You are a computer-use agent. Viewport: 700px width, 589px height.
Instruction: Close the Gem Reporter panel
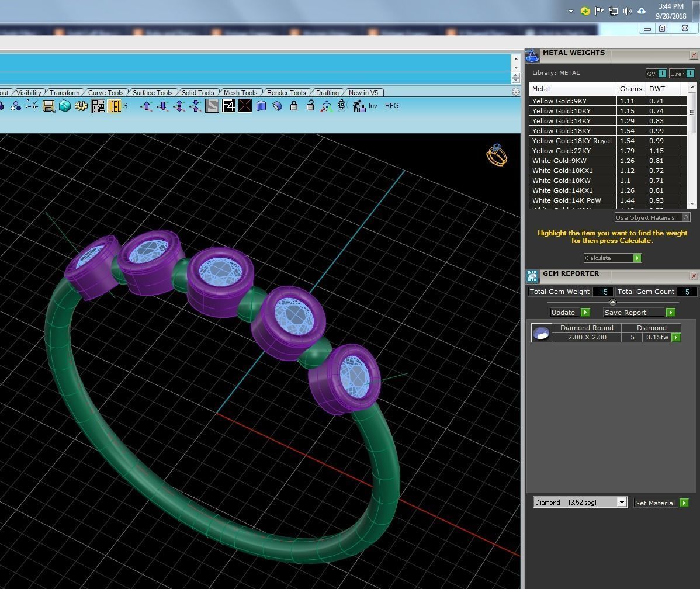[694, 276]
